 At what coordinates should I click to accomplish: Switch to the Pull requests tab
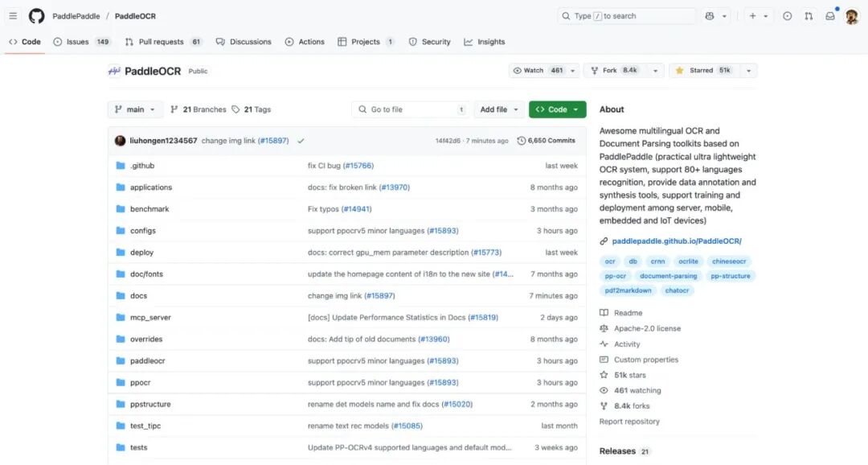click(x=163, y=42)
